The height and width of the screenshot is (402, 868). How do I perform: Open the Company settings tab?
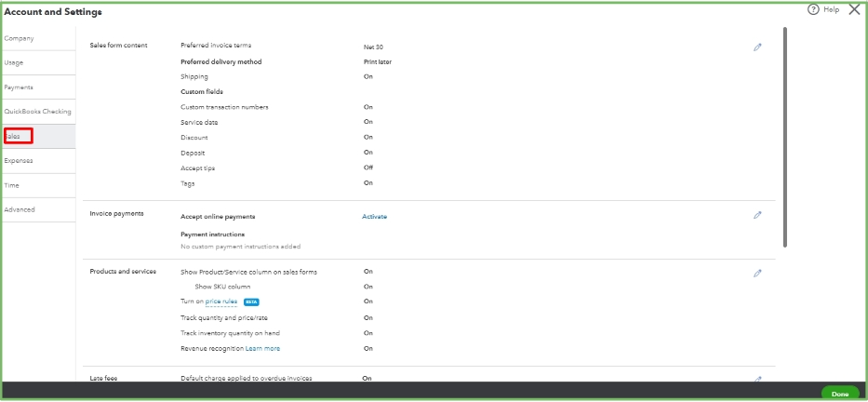coord(19,38)
